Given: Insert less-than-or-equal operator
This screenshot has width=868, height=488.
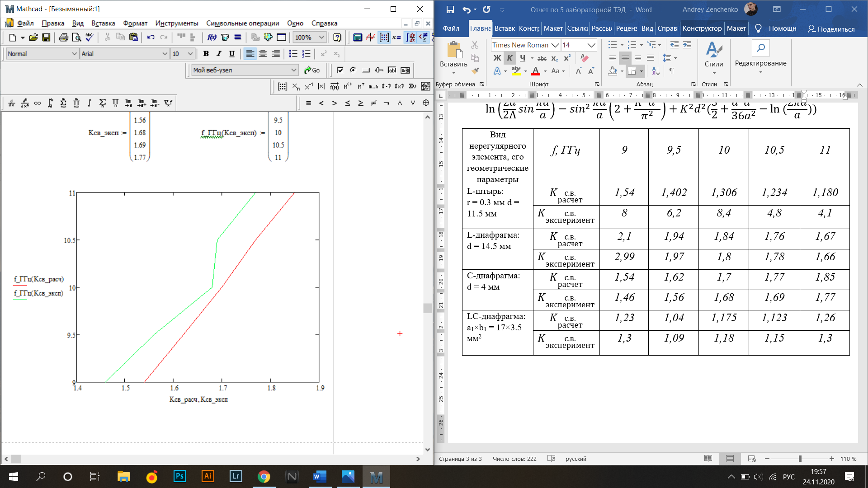Looking at the screenshot, I should [x=348, y=103].
